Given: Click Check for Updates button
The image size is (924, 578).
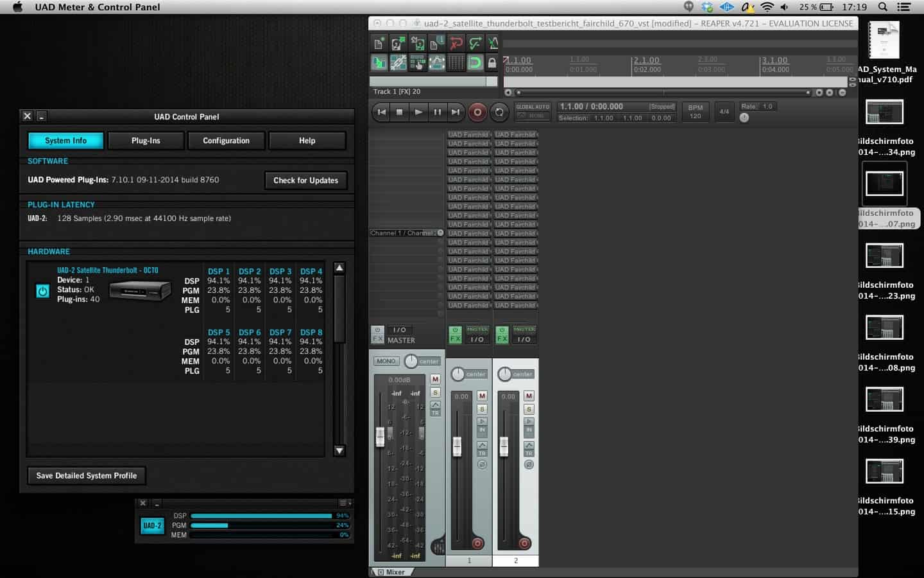Looking at the screenshot, I should pyautogui.click(x=305, y=180).
